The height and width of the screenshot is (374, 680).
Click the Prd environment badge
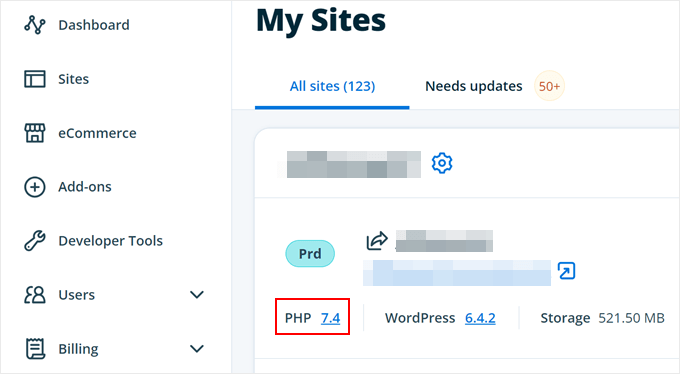coord(310,253)
